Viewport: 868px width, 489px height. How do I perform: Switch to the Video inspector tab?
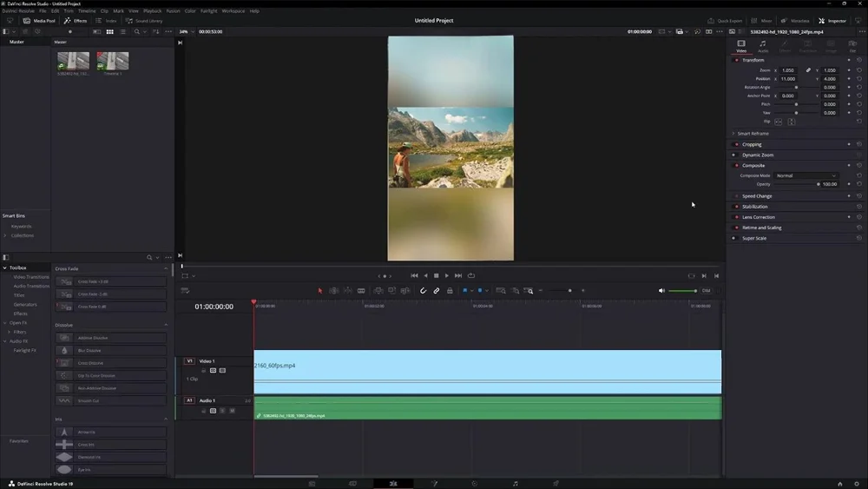(741, 46)
